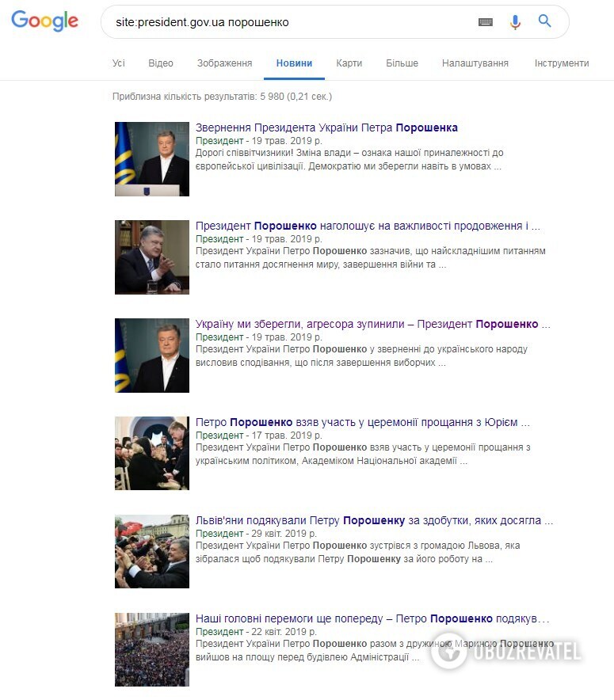This screenshot has height=700, width=614.
Task: Open 'Львів'яни подякували Петру Порошенку' result
Action: [x=374, y=520]
